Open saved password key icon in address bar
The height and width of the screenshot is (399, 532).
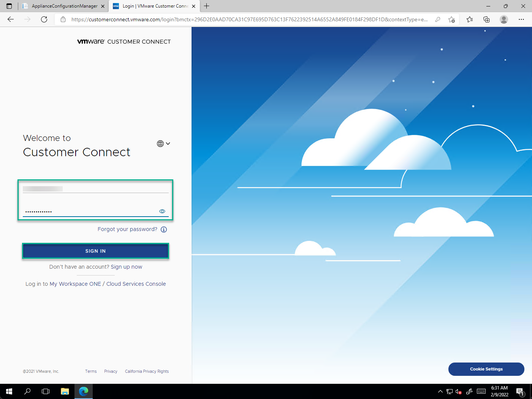click(438, 19)
